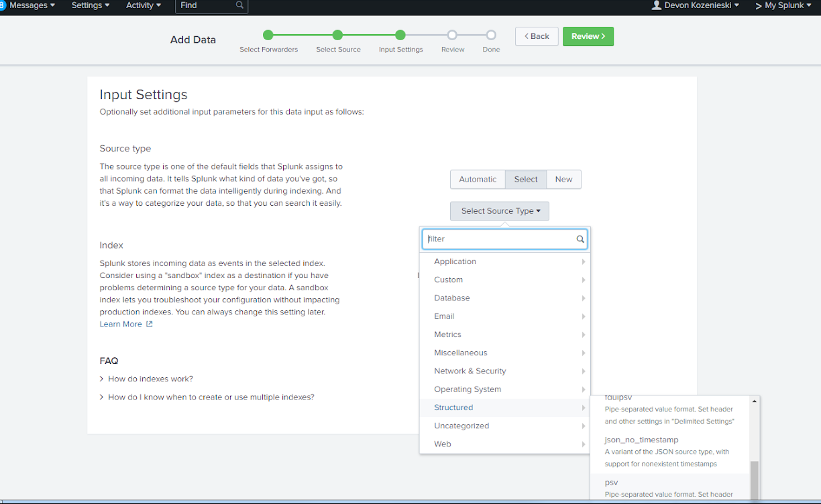Open the Devon Kozenieski user menu

pyautogui.click(x=696, y=5)
